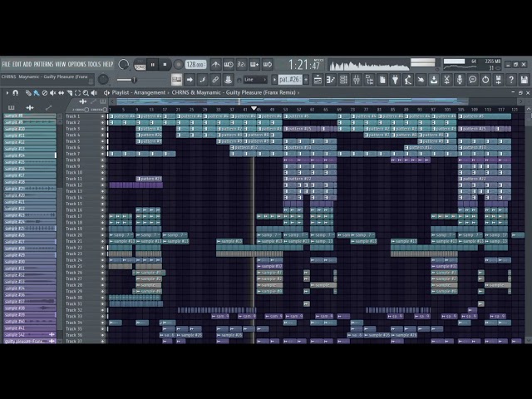Click the playhead marker on the timeline
The height and width of the screenshot is (399, 532).
(x=254, y=109)
